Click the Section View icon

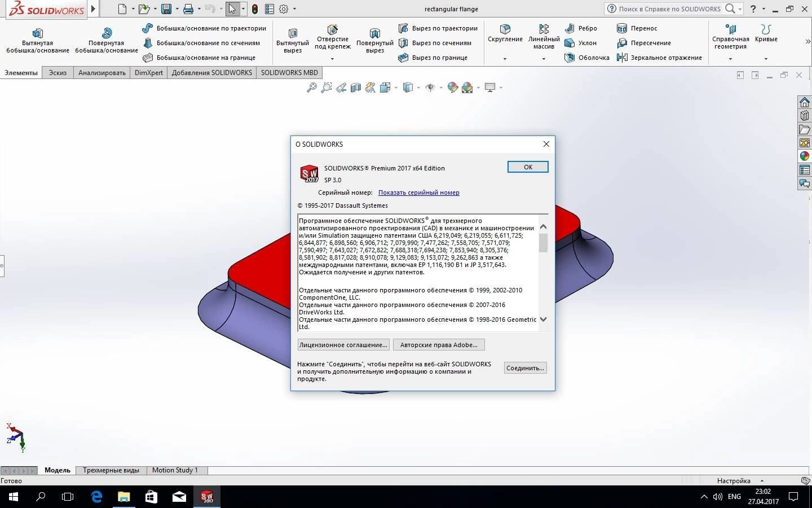coord(355,87)
